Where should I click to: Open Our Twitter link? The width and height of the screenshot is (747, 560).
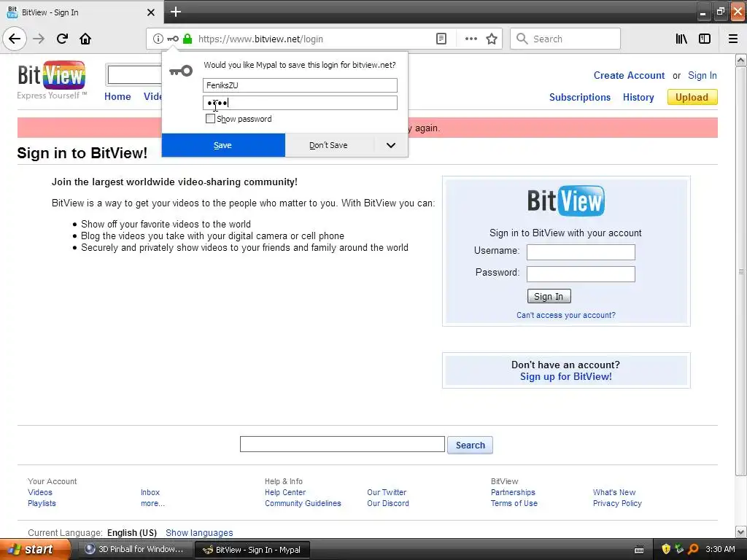click(387, 492)
